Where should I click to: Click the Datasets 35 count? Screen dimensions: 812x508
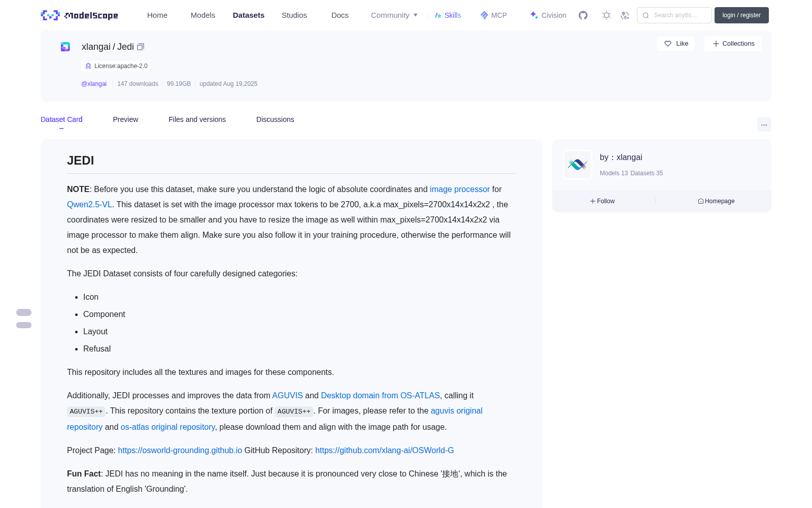pos(647,173)
